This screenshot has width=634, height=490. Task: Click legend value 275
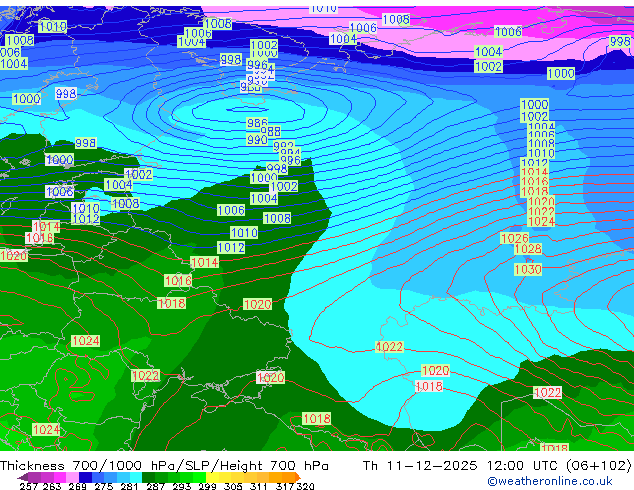click(104, 486)
